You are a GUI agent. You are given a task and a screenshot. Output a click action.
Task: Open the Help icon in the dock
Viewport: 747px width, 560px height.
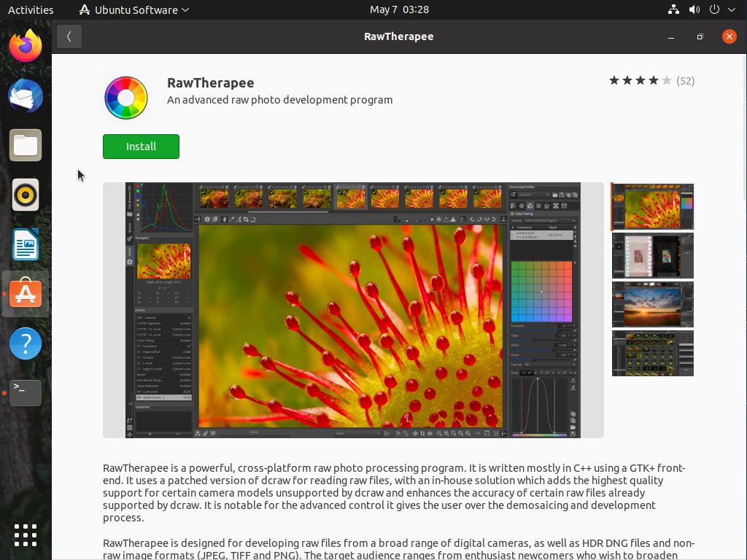(26, 343)
